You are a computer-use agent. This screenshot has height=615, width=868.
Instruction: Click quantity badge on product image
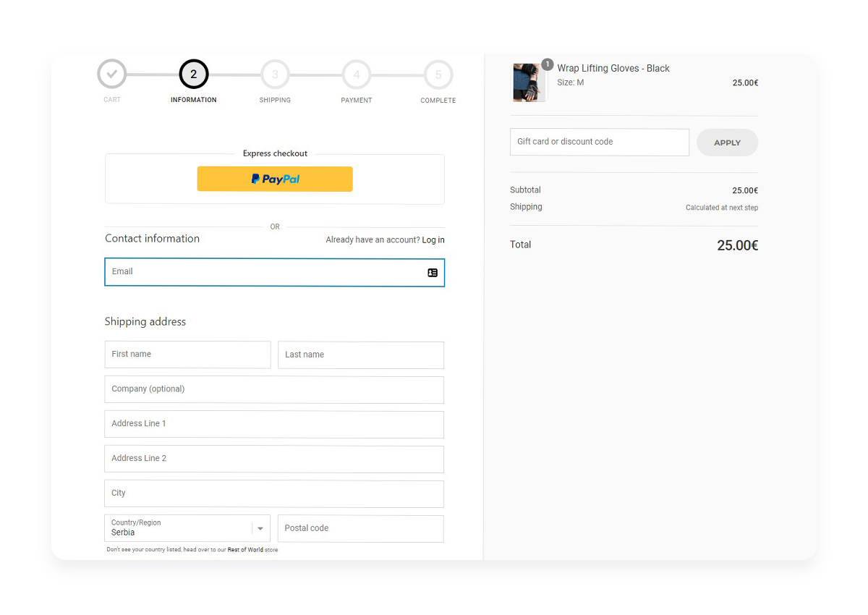click(548, 64)
